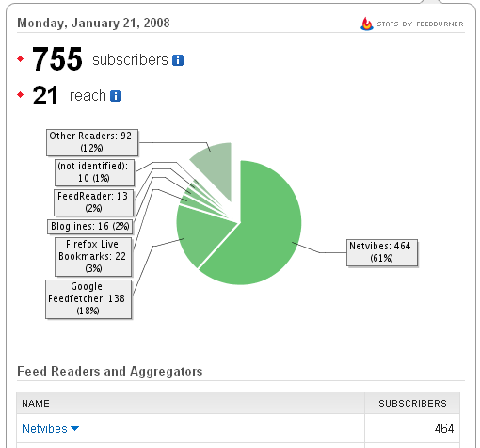
Task: Click the 'Monday, January 21, 2008' date heading
Action: pos(93,24)
